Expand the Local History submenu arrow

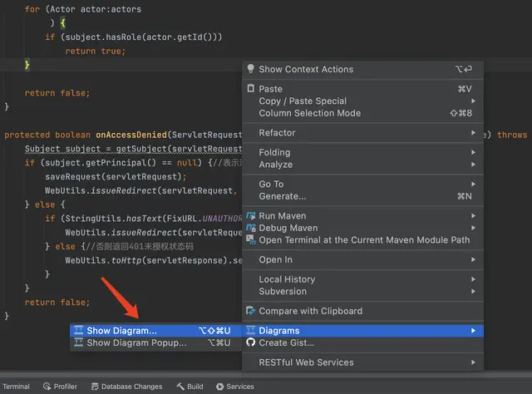click(x=473, y=279)
